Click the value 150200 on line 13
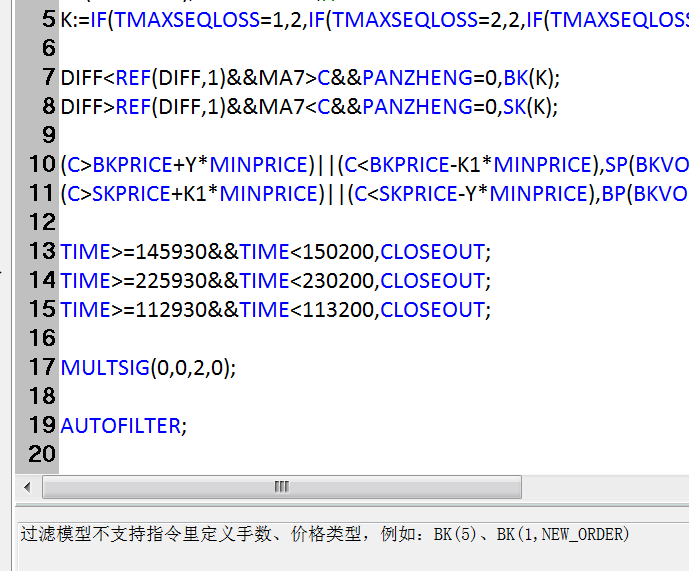Image resolution: width=689 pixels, height=571 pixels. point(338,252)
